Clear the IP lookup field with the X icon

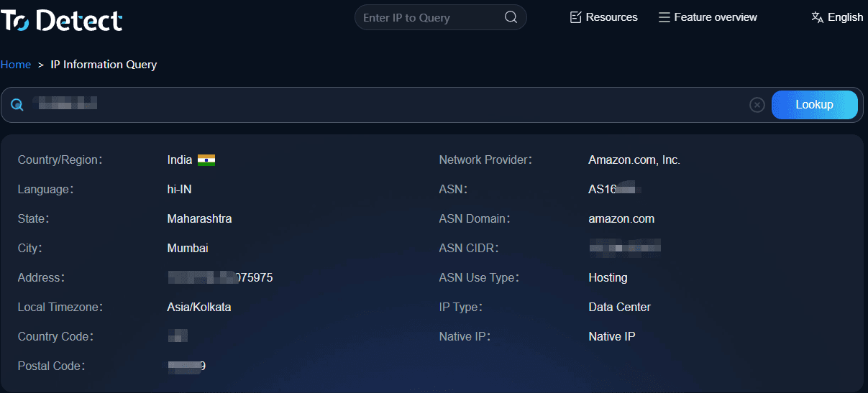[x=757, y=105]
